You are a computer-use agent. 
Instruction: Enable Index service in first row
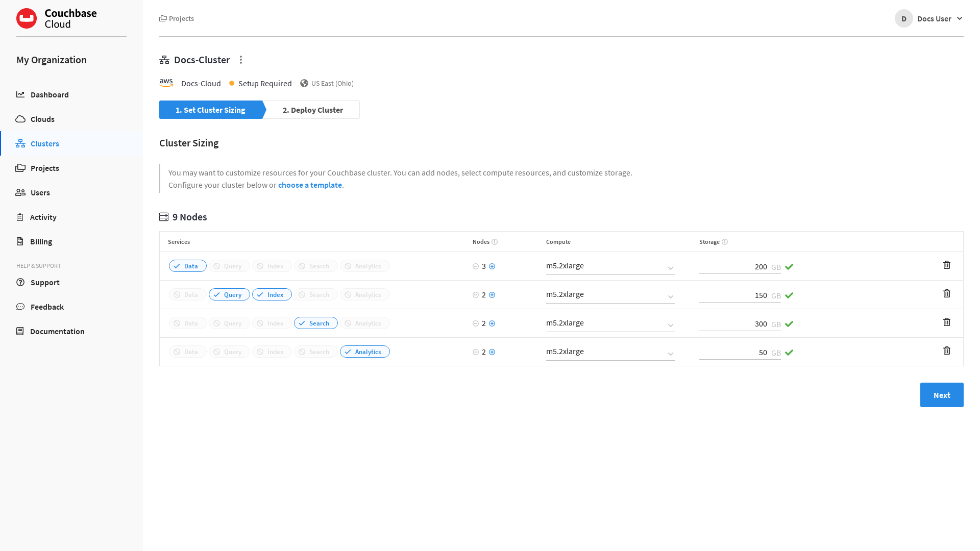coord(272,266)
